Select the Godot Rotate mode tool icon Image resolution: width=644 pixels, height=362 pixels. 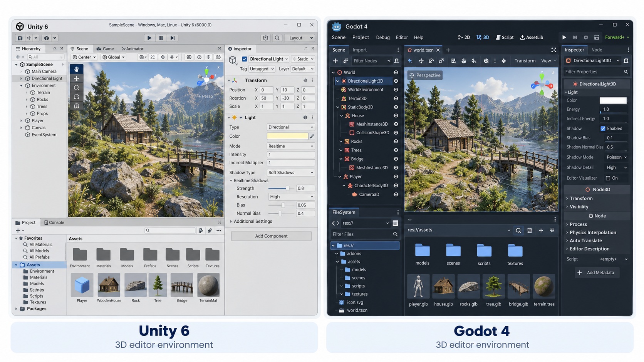[431, 61]
